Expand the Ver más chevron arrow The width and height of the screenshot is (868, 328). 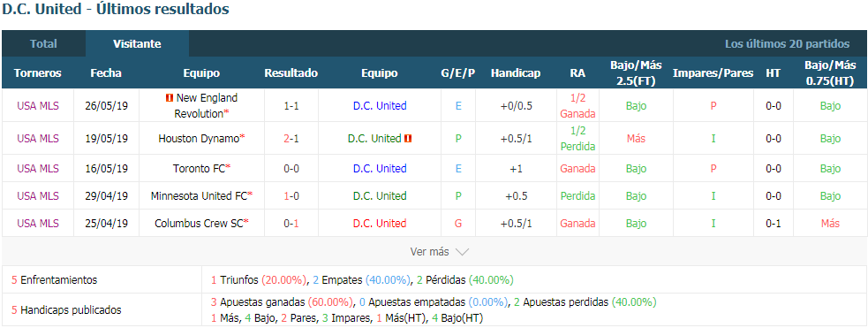(x=462, y=252)
